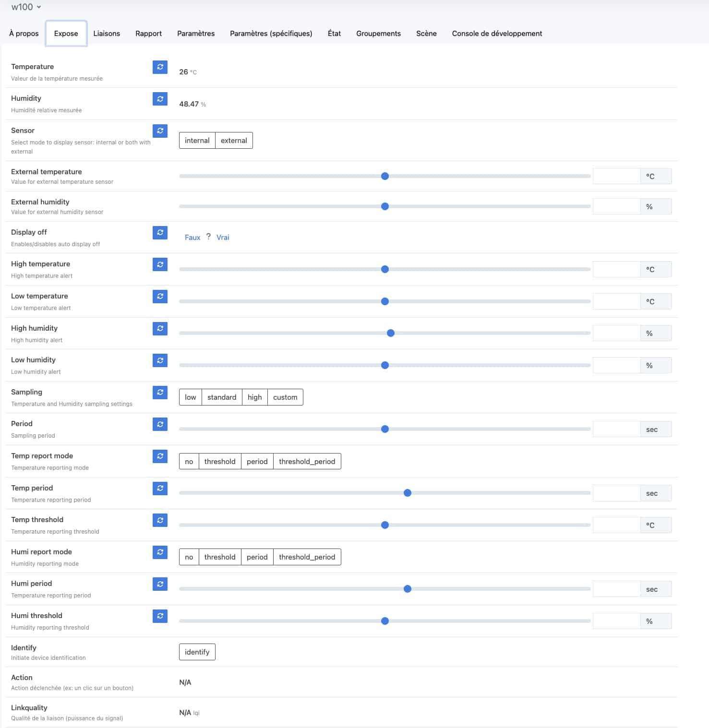Set Display off to Faux

[x=192, y=238]
